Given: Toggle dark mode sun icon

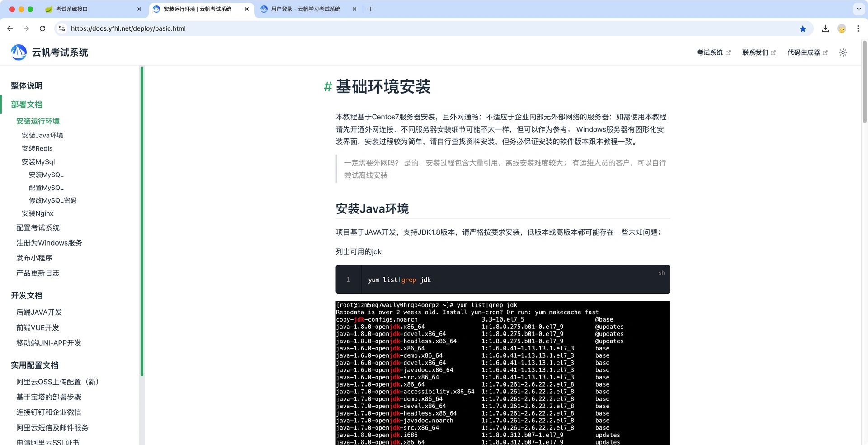Looking at the screenshot, I should point(843,52).
